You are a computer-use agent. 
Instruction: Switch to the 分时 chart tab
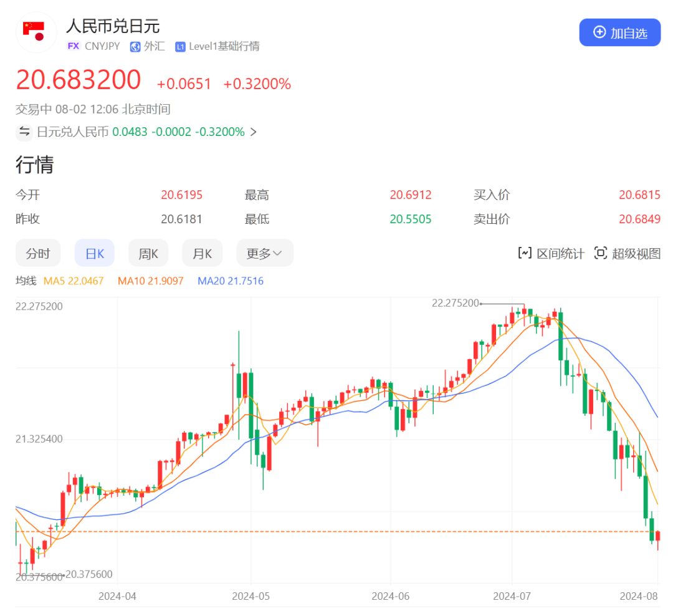[x=38, y=253]
